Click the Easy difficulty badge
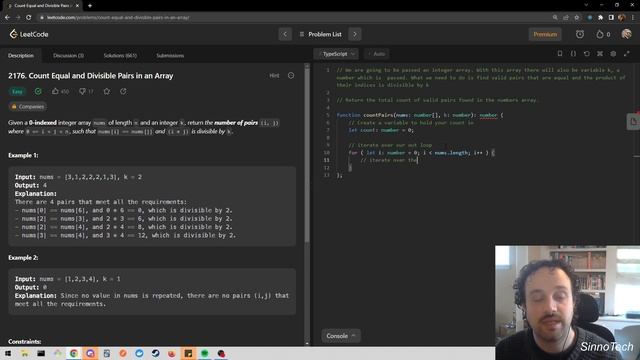This screenshot has width=640, height=360. pyautogui.click(x=17, y=91)
